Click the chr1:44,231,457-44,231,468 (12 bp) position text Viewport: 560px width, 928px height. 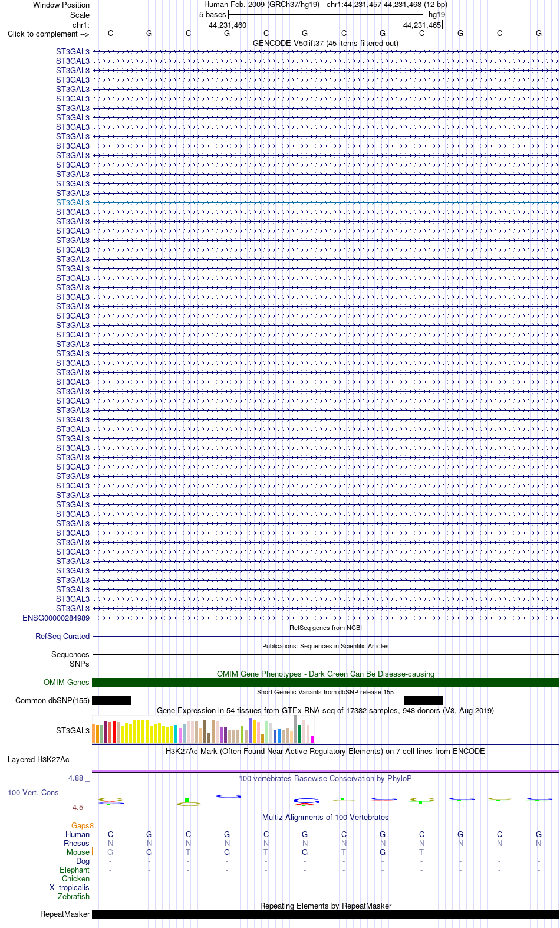[387, 4]
